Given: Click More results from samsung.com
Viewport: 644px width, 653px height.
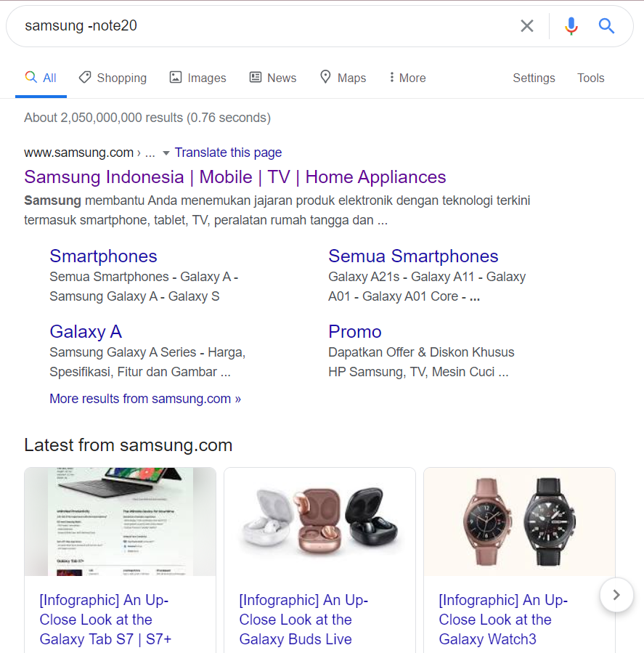Looking at the screenshot, I should point(145,399).
